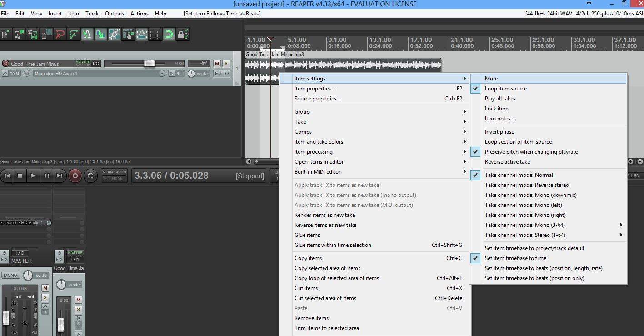The image size is (644, 336).
Task: Click the grid lines toolbar icon
Action: (155, 34)
